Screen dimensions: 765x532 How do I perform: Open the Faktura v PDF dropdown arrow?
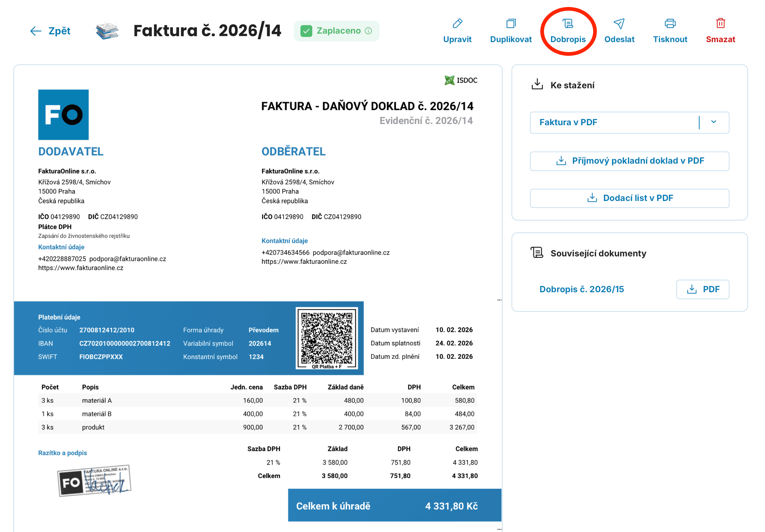pos(714,122)
